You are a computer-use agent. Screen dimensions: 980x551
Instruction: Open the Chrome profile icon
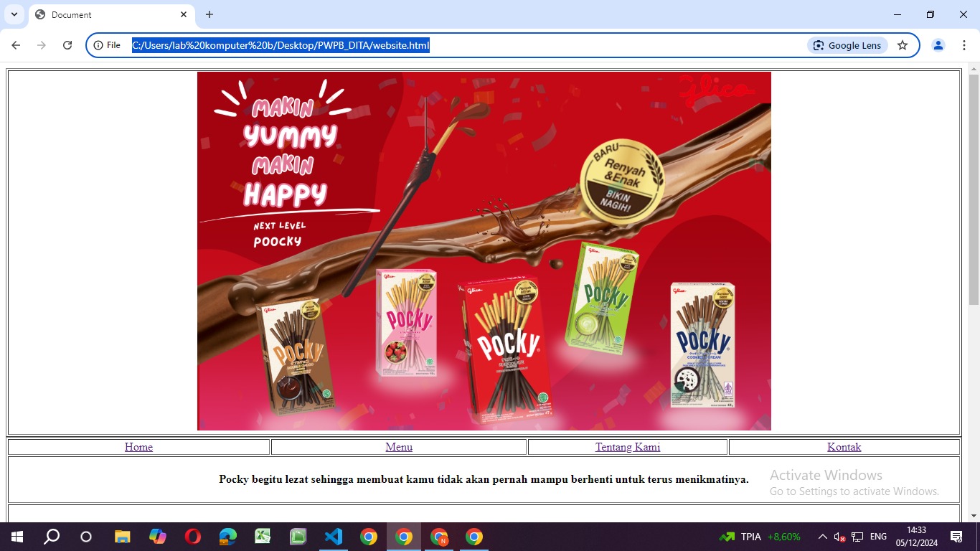938,45
